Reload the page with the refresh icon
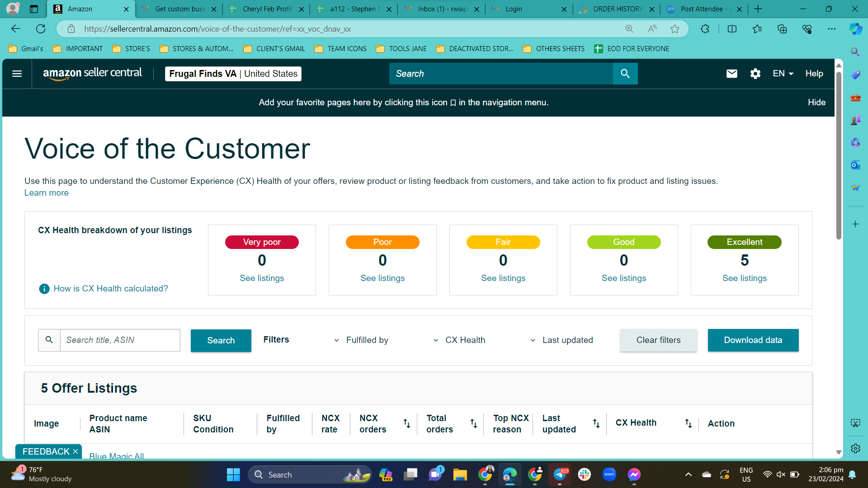Image resolution: width=868 pixels, height=488 pixels. 41,29
